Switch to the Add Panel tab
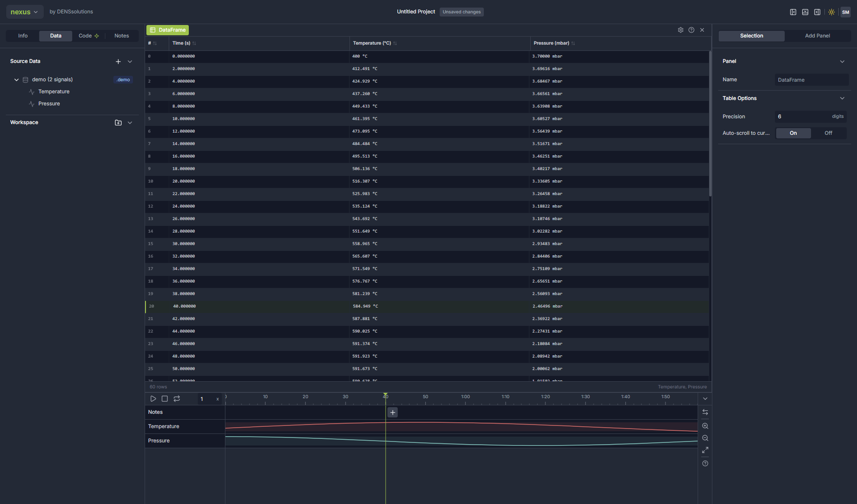 [817, 36]
